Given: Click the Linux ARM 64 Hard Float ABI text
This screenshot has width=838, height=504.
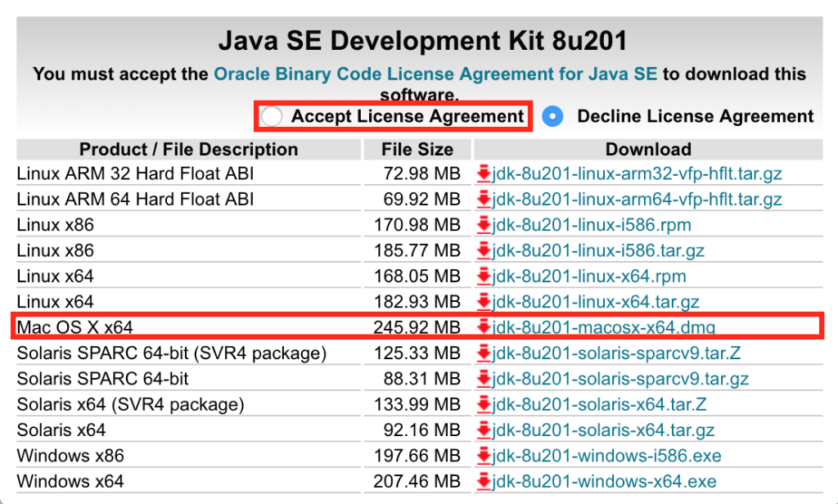Looking at the screenshot, I should click(x=135, y=200).
